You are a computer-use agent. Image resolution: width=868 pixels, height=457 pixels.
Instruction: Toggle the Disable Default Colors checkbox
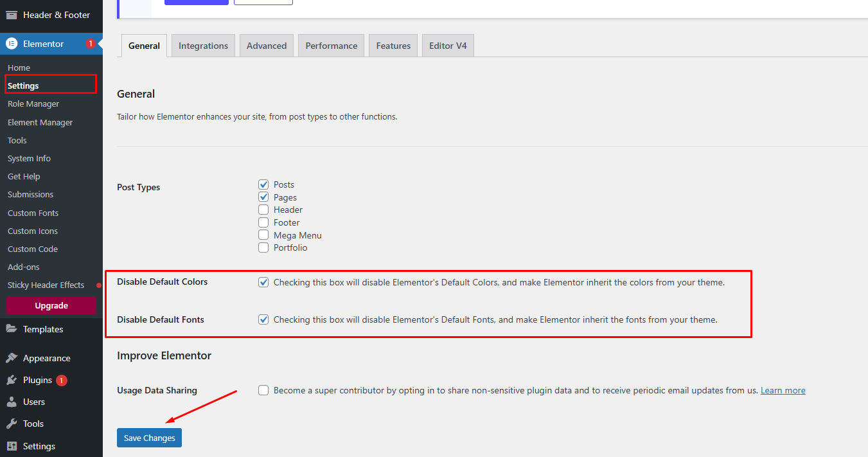tap(263, 282)
